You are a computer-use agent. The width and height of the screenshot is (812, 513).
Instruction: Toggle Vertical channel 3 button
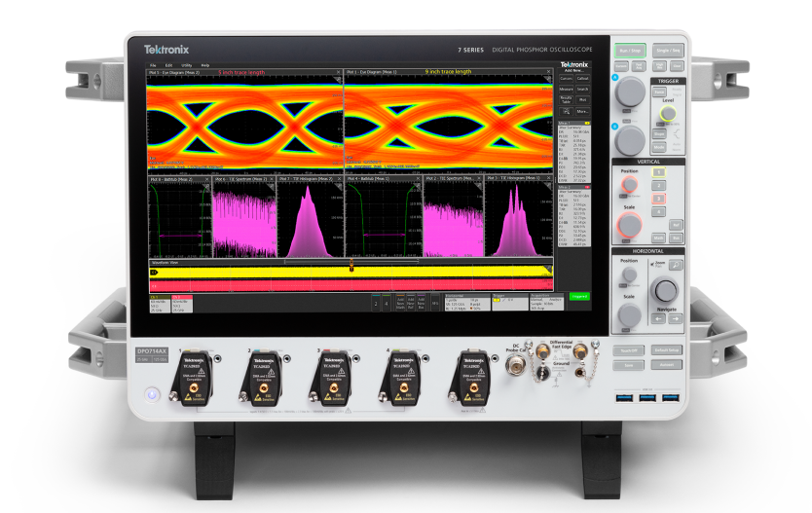point(658,199)
